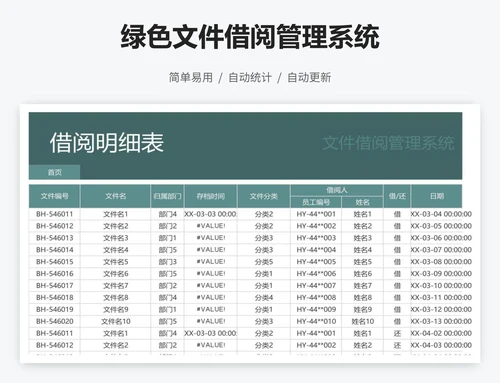Click date XX-03-04 00:00:00
The width and height of the screenshot is (500, 383).
[441, 214]
